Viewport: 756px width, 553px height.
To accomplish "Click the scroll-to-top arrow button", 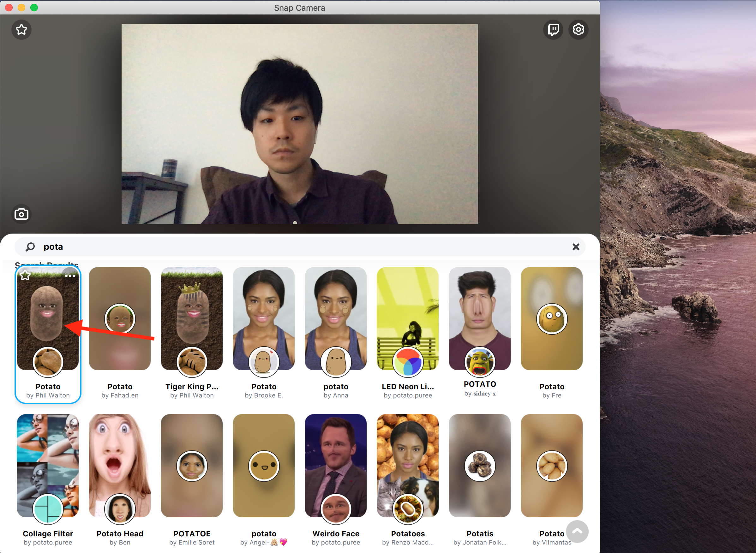I will pyautogui.click(x=577, y=531).
